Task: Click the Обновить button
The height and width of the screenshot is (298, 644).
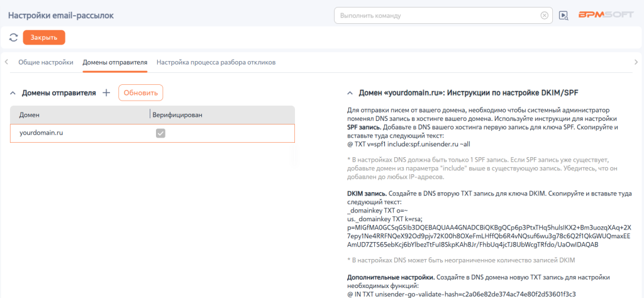Action: [141, 93]
